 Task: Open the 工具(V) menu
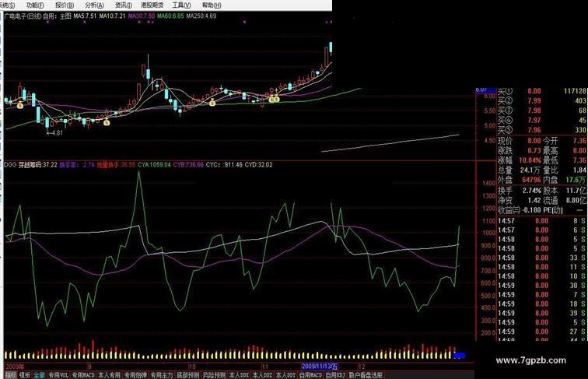[181, 5]
